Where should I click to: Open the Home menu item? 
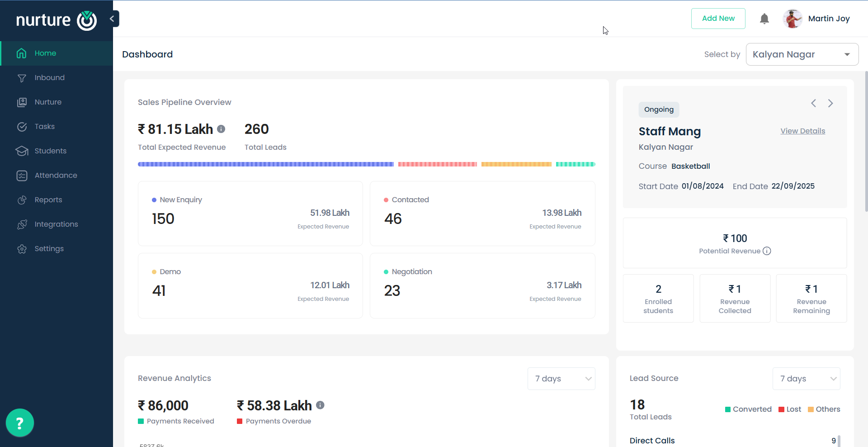click(57, 53)
